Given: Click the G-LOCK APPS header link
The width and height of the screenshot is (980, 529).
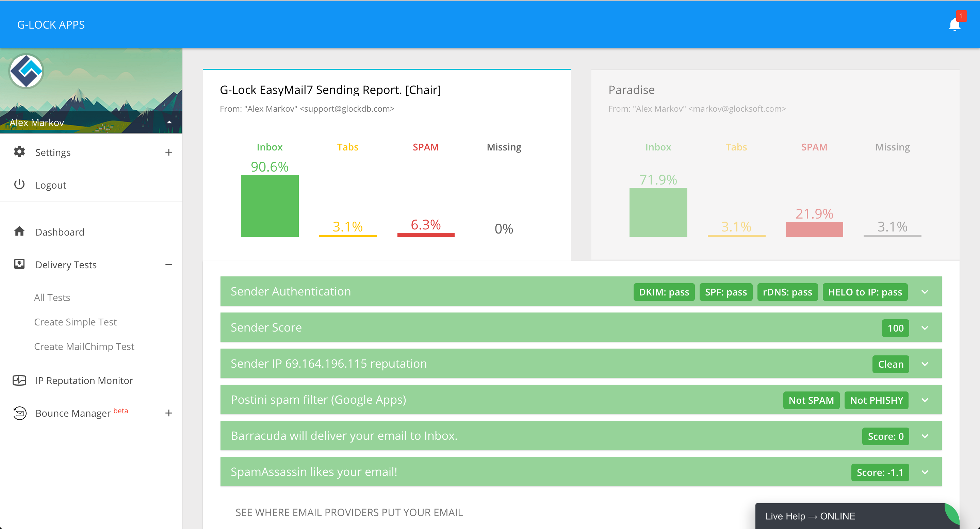Looking at the screenshot, I should coord(51,25).
